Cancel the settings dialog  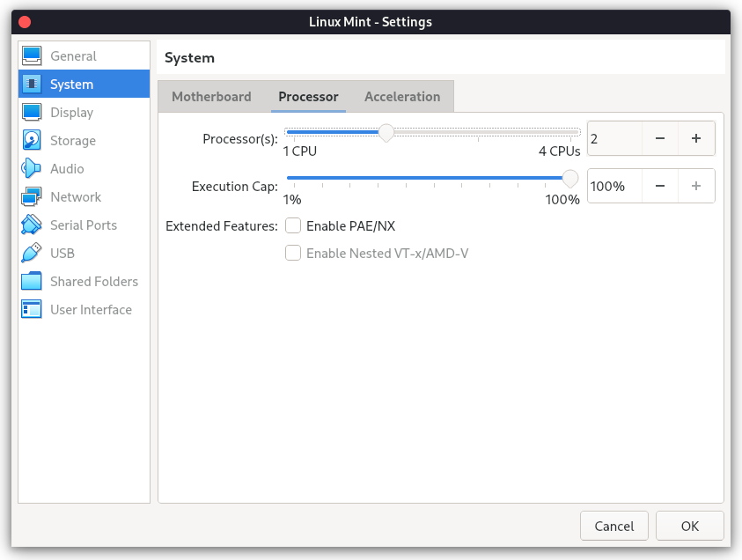[x=614, y=526]
